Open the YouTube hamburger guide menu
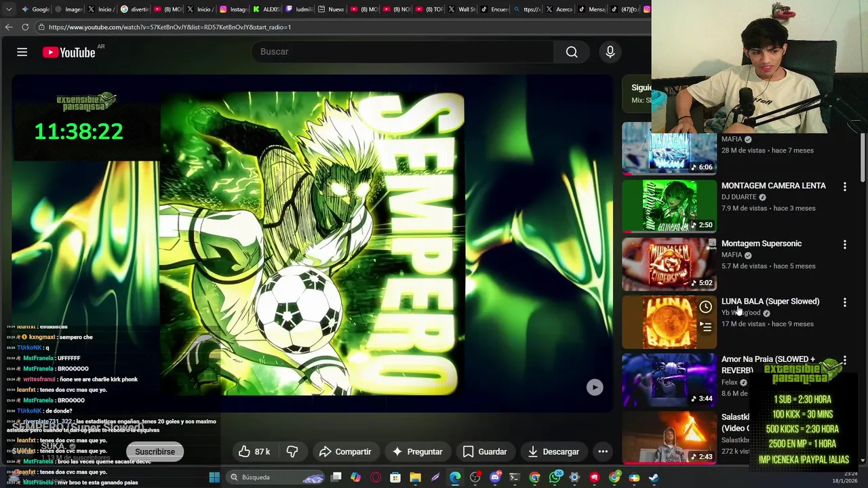The image size is (868, 488). pos(22,52)
